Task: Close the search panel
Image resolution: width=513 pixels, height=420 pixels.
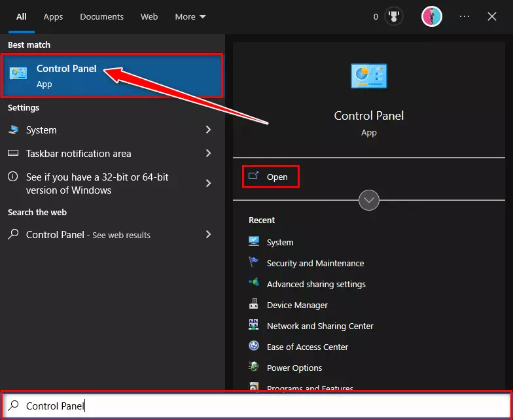Action: coord(492,16)
